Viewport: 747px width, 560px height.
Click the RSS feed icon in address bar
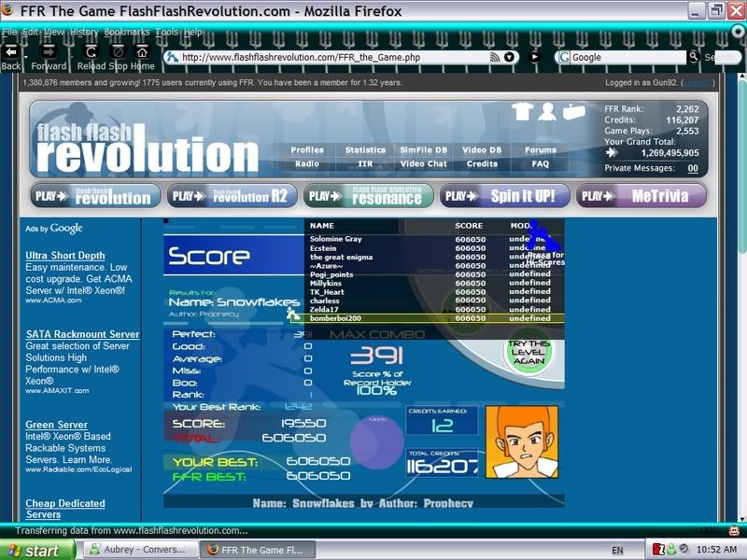click(495, 57)
